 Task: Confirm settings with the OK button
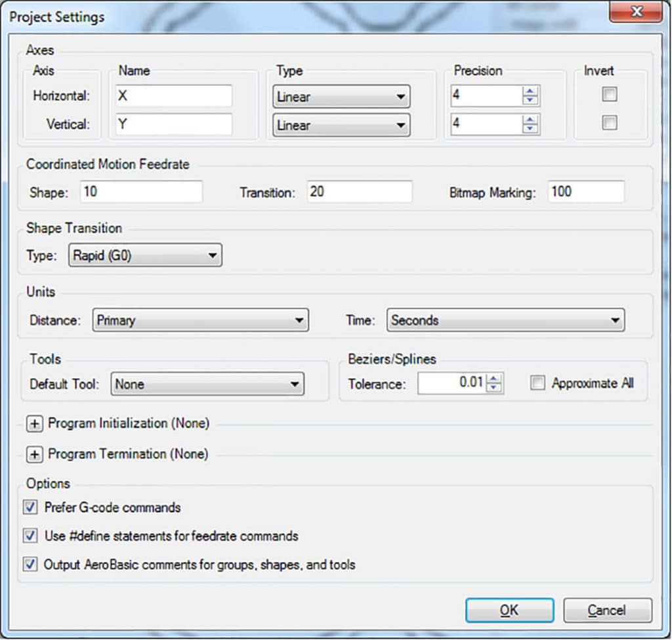tap(509, 610)
